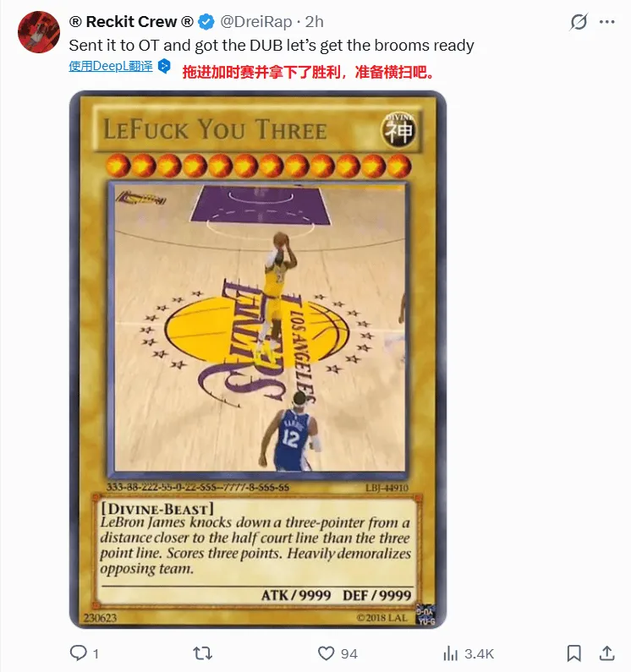Screen dimensions: 631x672
Task: Click the DeepL logo icon
Action: (x=164, y=66)
